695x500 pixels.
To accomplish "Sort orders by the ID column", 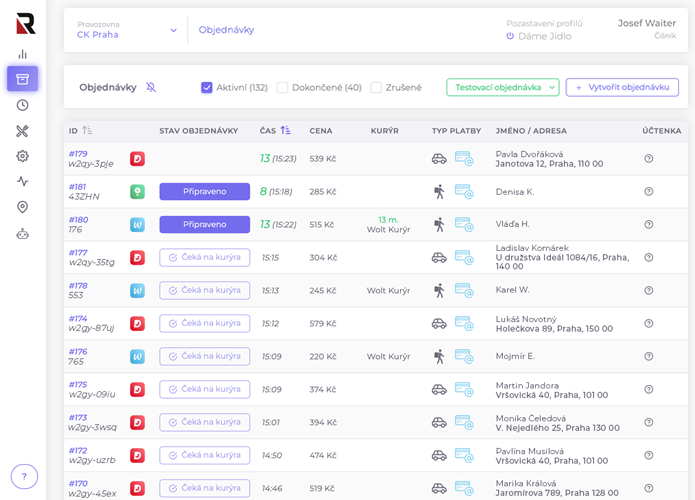I will 87,130.
